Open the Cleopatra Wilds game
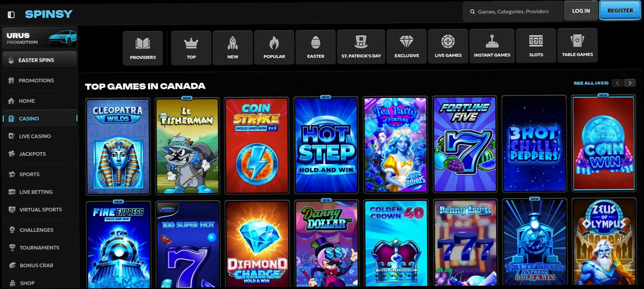Screen dimensions: 644x289 118,146
